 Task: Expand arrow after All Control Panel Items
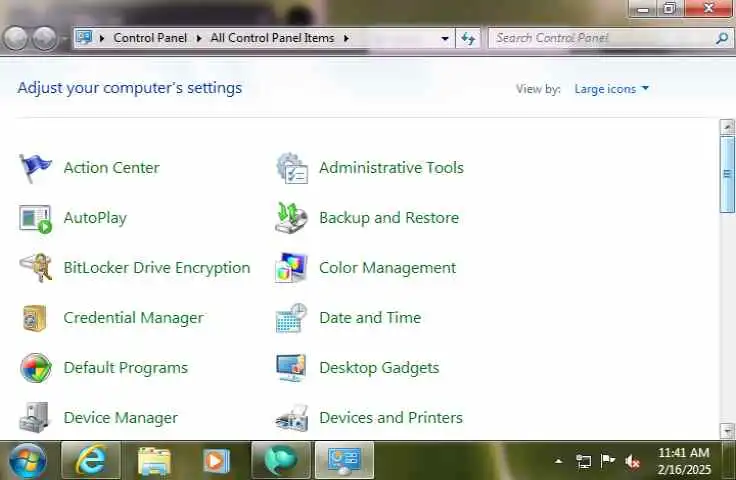[x=346, y=38]
